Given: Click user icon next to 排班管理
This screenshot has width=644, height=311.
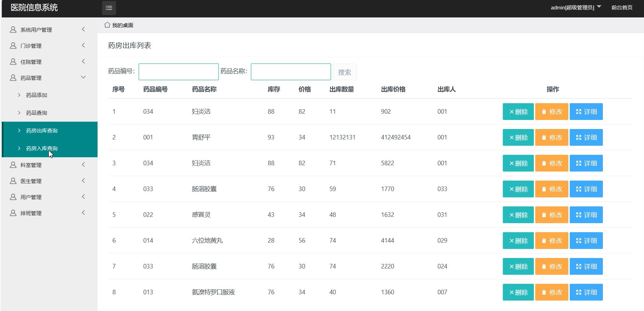Looking at the screenshot, I should [13, 213].
